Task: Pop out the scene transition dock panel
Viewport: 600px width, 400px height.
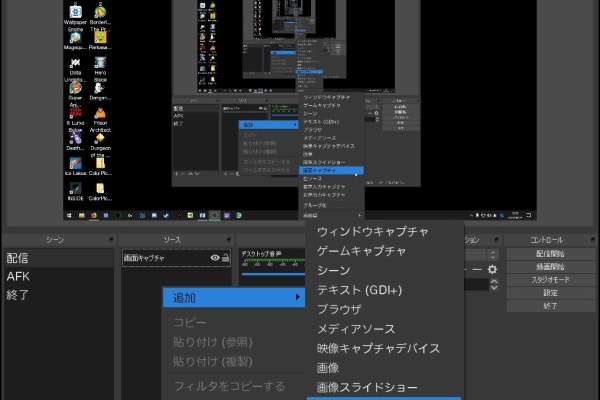Action: click(x=496, y=240)
